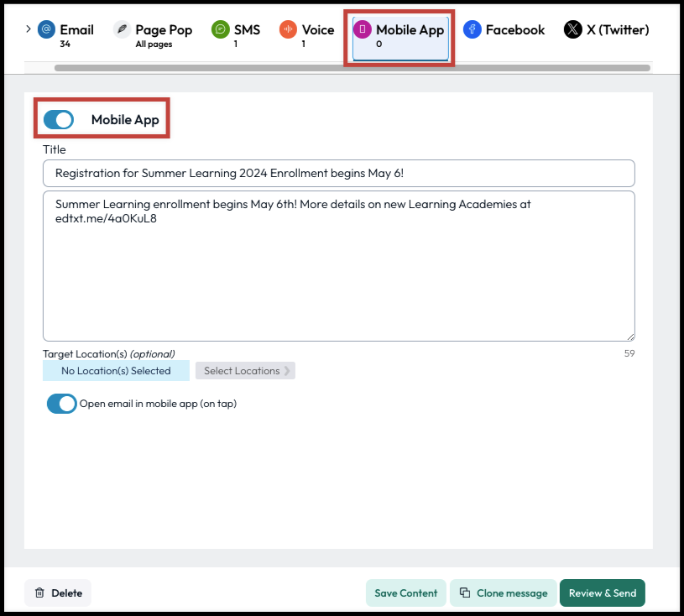Go to the X (Twitter) tab
The width and height of the screenshot is (684, 616).
coord(606,29)
